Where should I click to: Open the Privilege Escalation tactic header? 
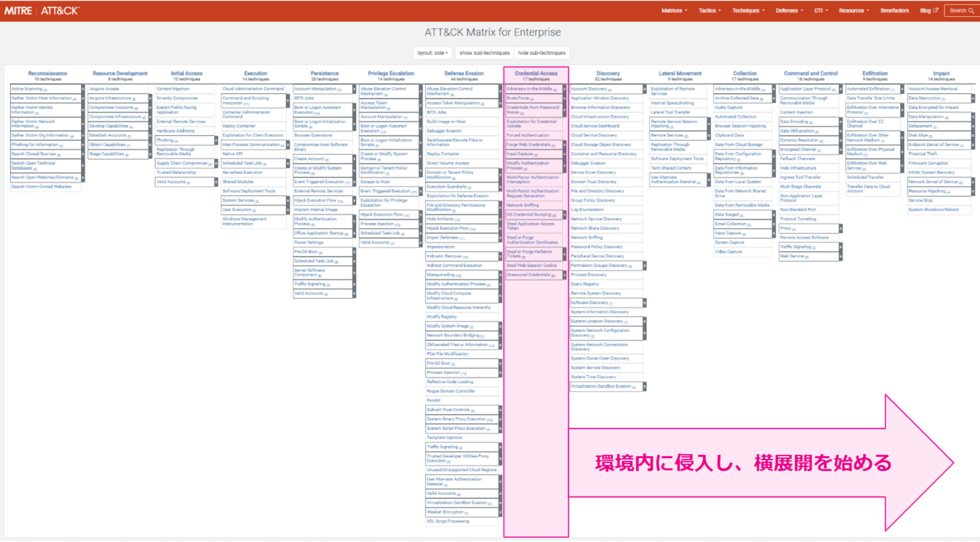pos(391,74)
